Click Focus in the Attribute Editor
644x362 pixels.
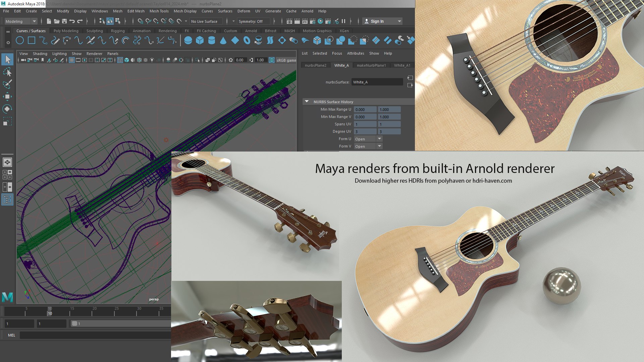[x=337, y=53]
